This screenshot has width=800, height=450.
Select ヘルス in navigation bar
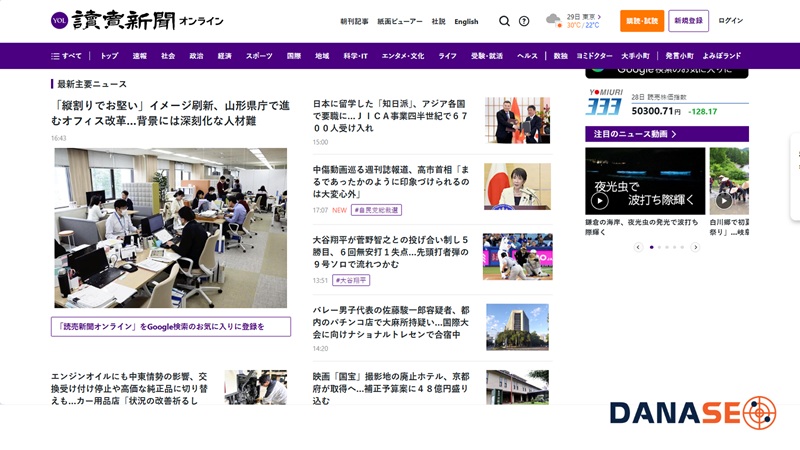coord(527,56)
